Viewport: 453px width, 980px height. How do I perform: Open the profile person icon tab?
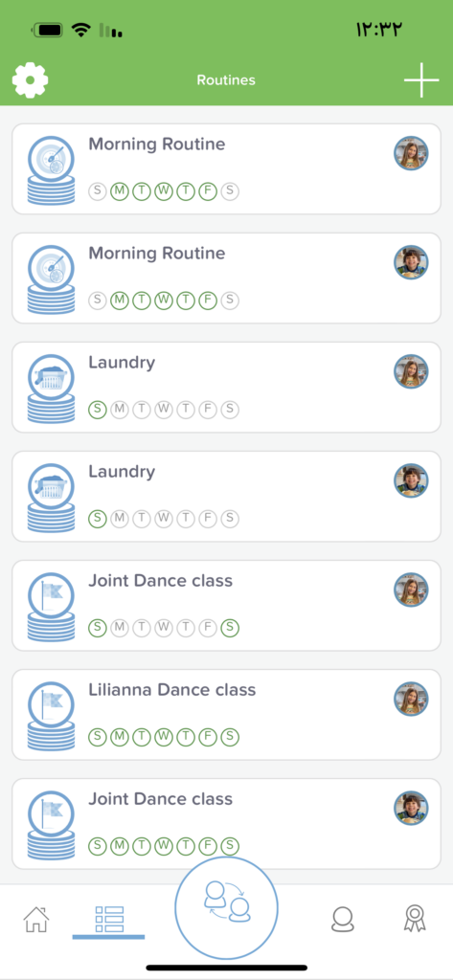click(342, 919)
